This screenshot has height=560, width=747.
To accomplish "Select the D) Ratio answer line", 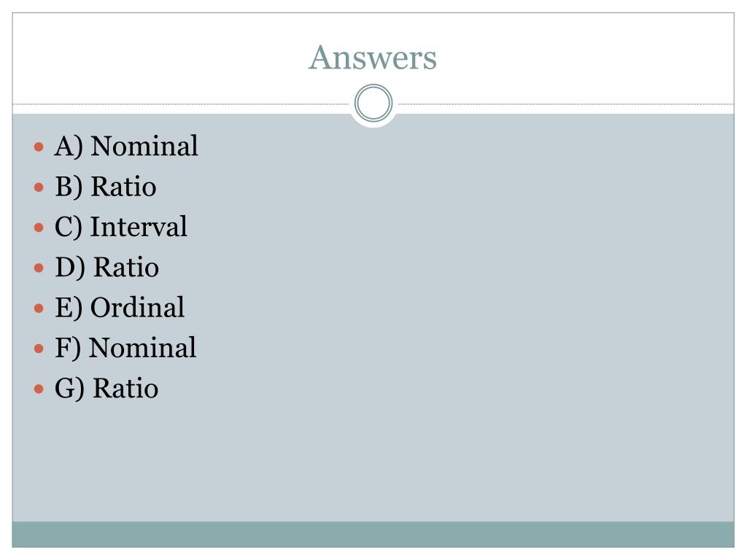I will (x=107, y=267).
